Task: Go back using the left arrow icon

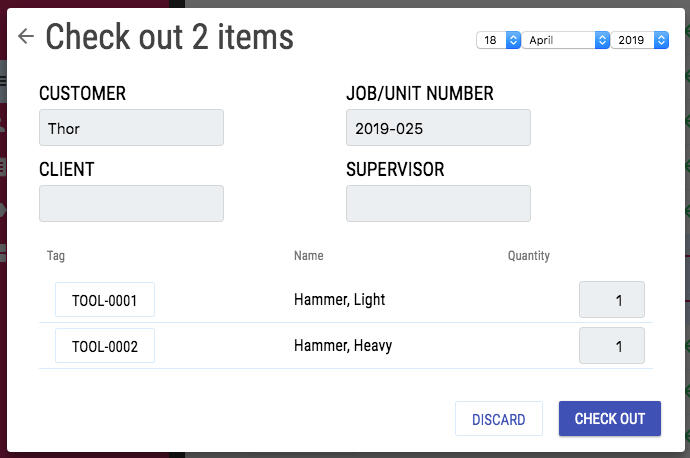Action: (26, 36)
